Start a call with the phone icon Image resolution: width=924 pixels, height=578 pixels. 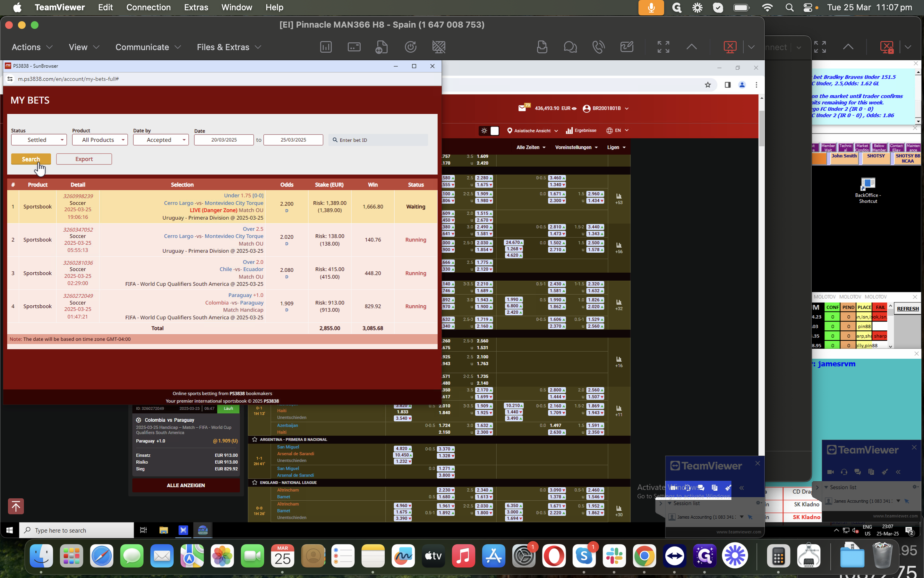pyautogui.click(x=598, y=47)
